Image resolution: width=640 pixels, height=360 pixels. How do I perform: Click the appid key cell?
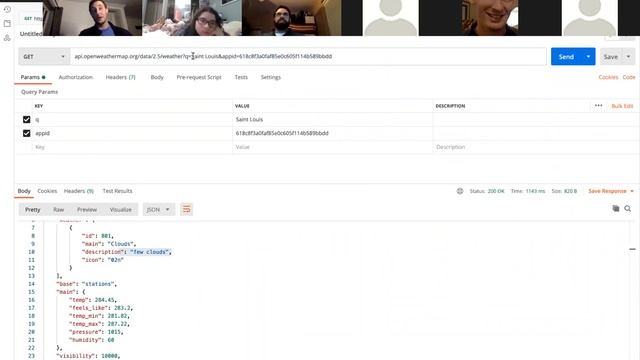coord(132,133)
